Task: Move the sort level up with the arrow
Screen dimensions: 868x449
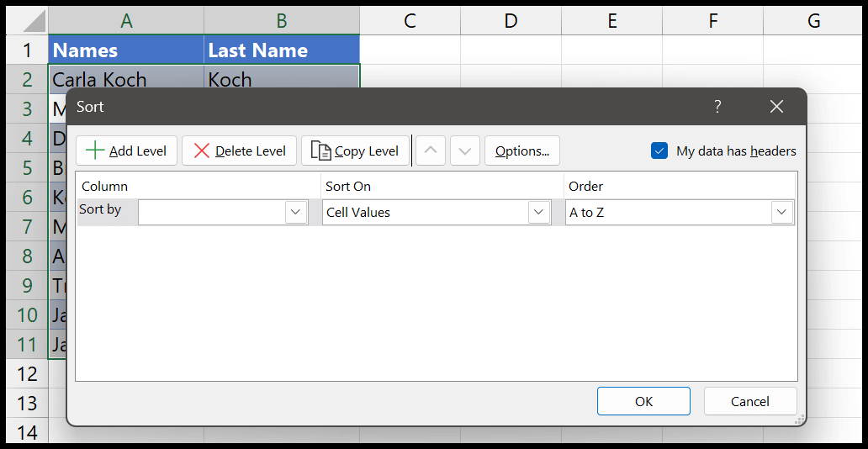Action: pyautogui.click(x=430, y=151)
